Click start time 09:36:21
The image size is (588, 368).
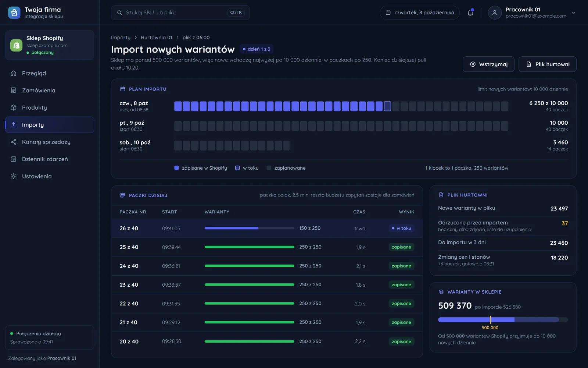point(171,266)
